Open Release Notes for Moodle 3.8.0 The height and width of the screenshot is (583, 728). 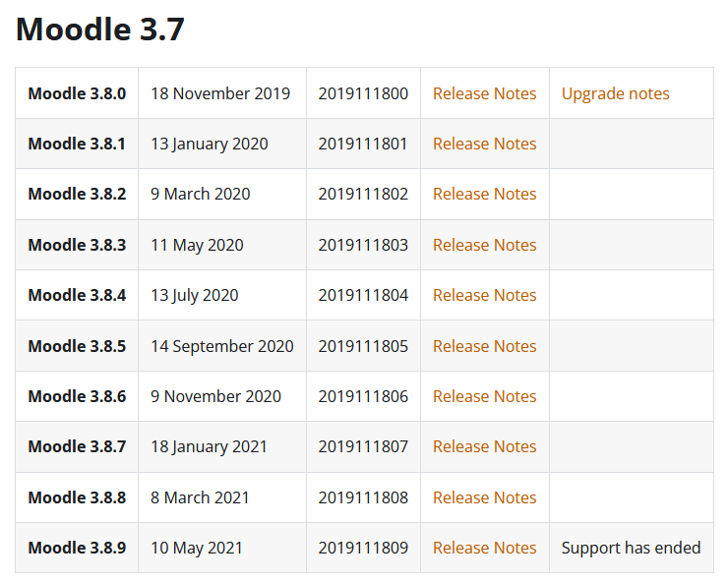[x=484, y=93]
